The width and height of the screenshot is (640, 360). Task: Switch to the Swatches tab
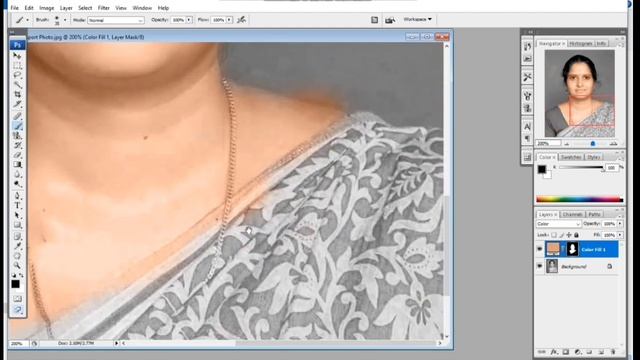click(571, 157)
